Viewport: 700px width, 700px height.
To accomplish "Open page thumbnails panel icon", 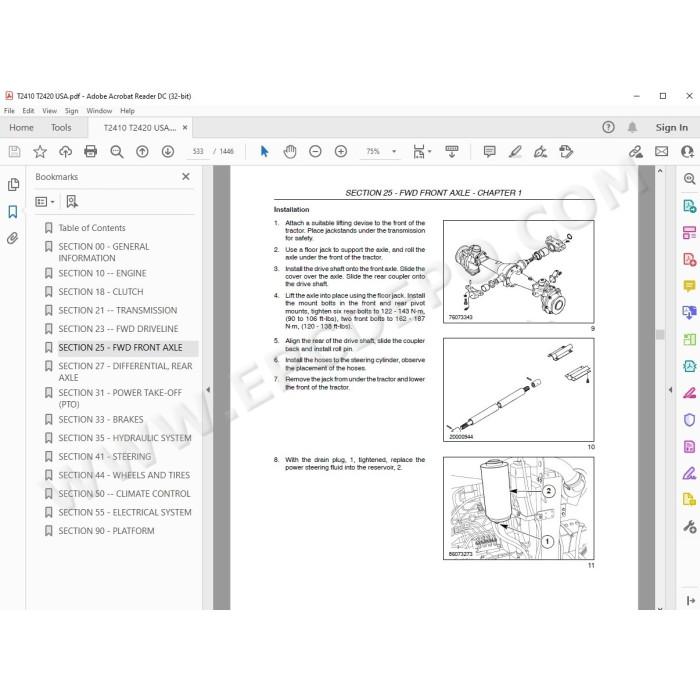I will (13, 184).
